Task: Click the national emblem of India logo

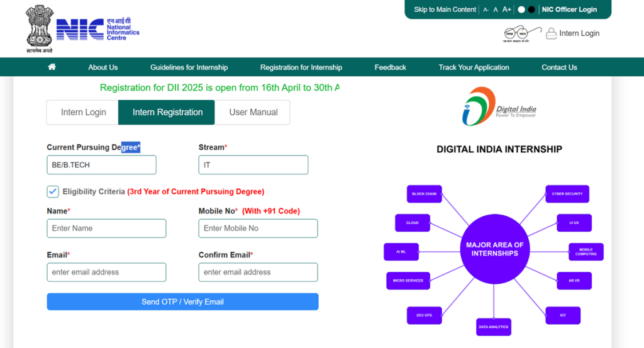Action: [40, 29]
